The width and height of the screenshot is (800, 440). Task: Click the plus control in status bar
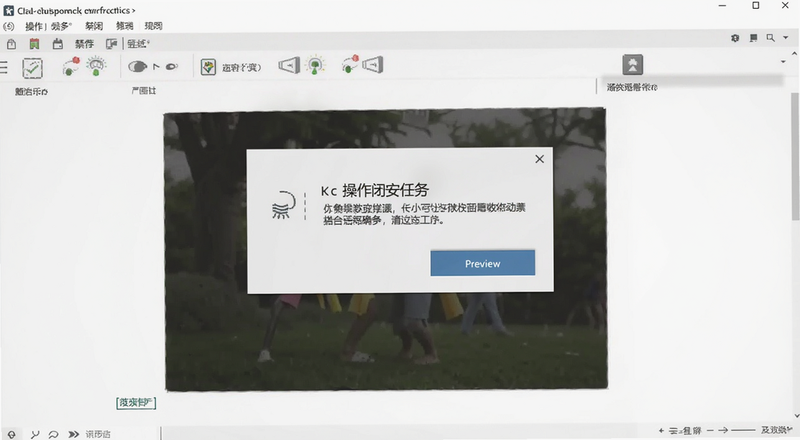(661, 431)
